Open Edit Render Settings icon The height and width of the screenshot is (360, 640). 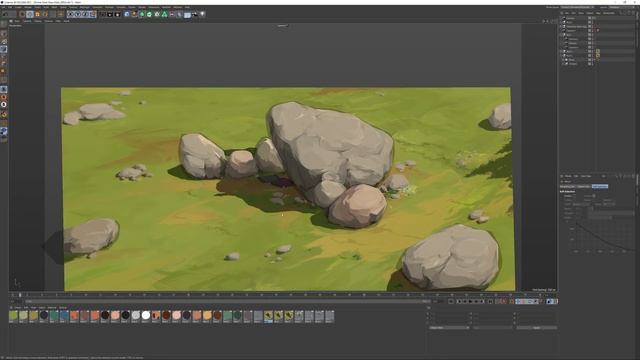(118, 14)
